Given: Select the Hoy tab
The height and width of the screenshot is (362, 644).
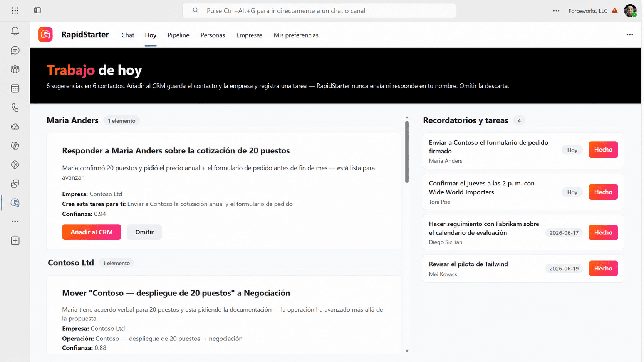Looking at the screenshot, I should pos(151,35).
